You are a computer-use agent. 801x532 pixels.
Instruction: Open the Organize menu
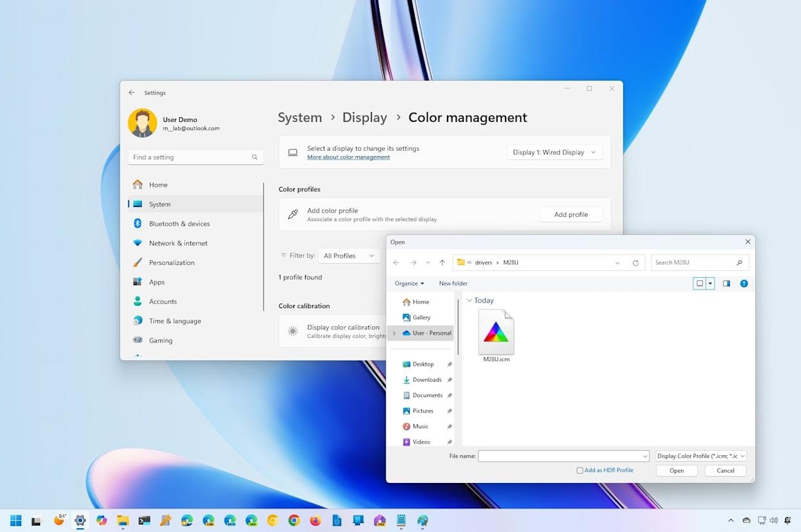[410, 283]
